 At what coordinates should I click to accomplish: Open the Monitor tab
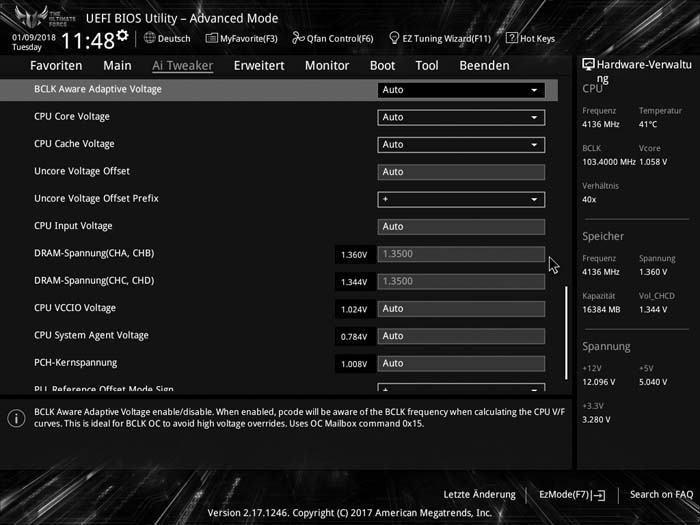327,66
